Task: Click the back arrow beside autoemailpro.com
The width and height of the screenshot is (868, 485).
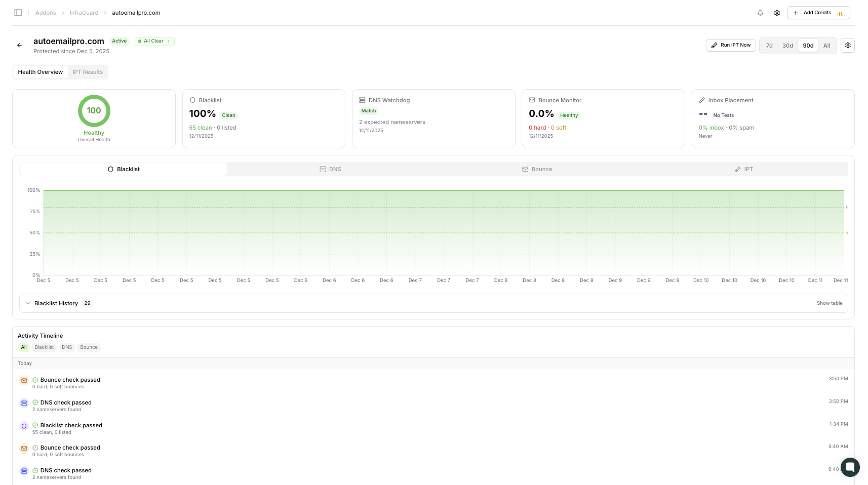Action: click(19, 45)
